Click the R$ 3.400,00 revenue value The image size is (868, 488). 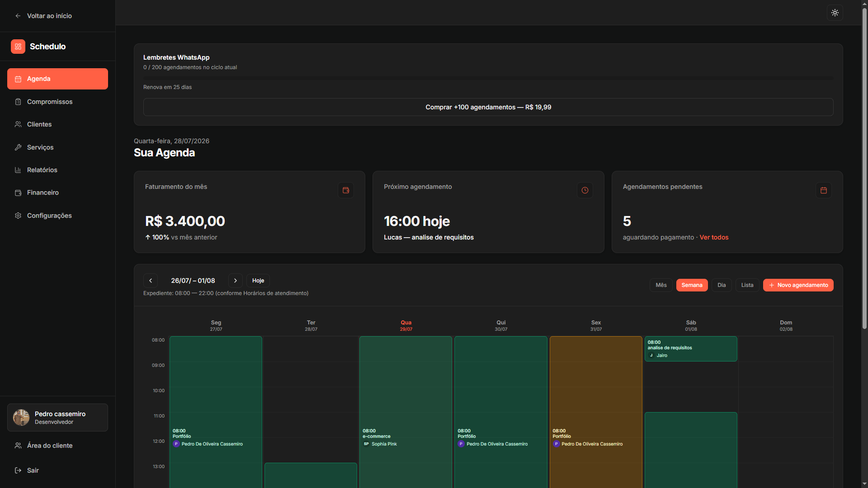point(185,221)
